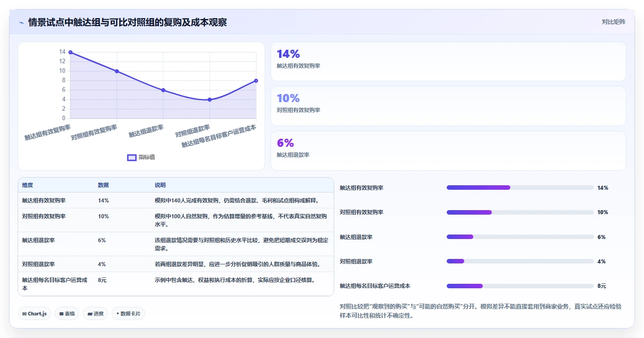644x338 pixels.
Task: Click the 10% stat card
Action: click(x=448, y=106)
